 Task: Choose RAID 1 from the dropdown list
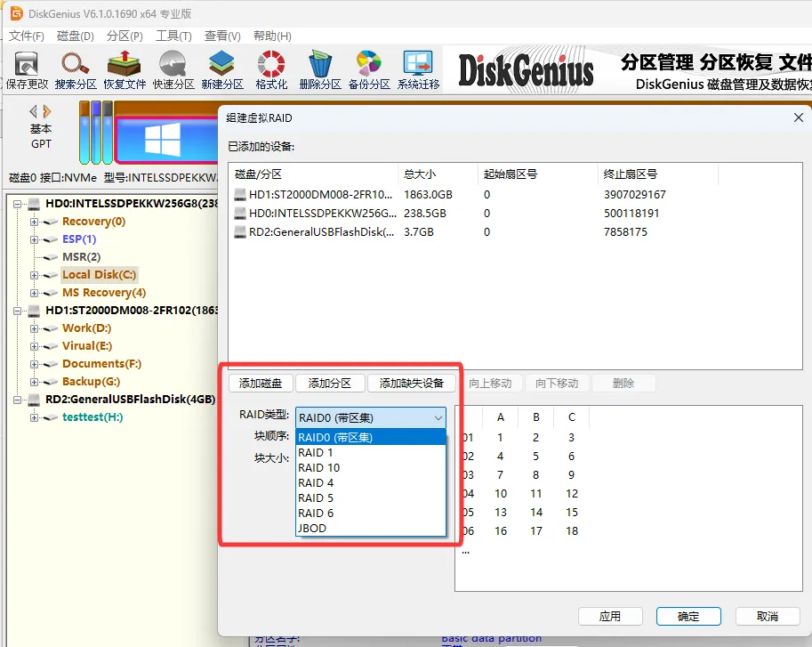coord(370,452)
